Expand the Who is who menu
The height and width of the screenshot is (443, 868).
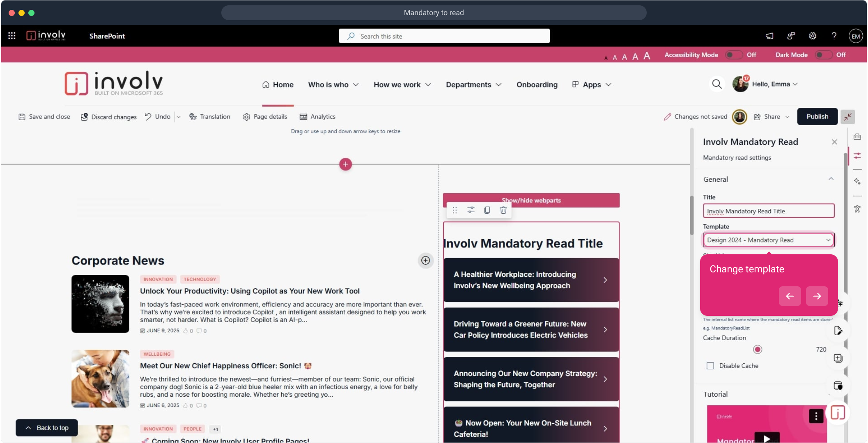click(x=333, y=84)
